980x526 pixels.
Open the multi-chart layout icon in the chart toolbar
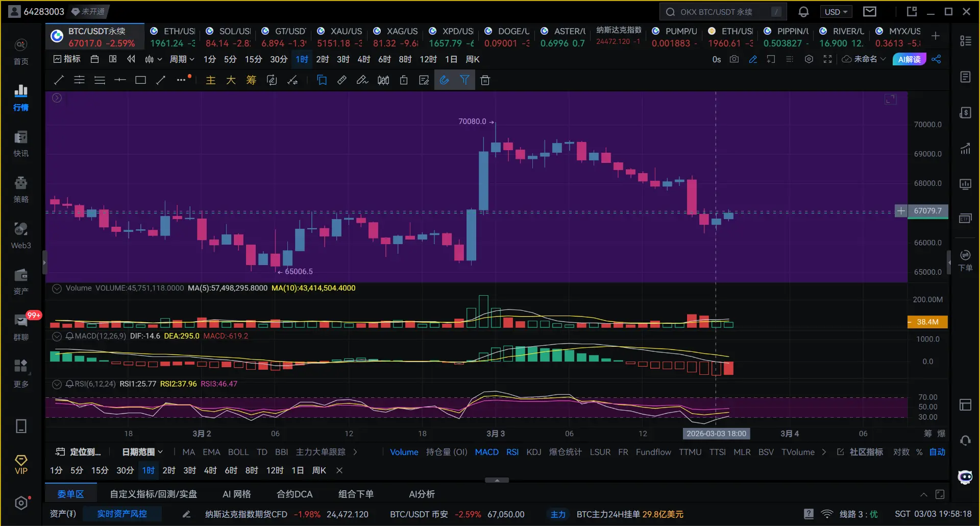coord(113,59)
